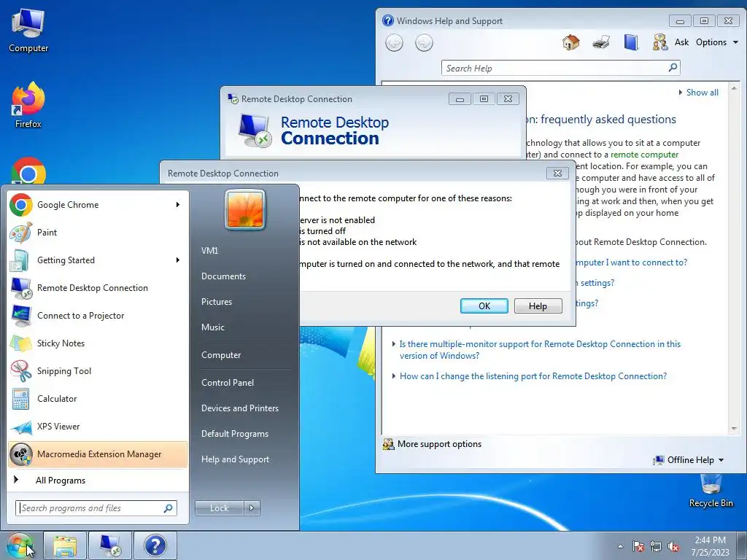Open More support options link
747x560 pixels.
pyautogui.click(x=439, y=444)
